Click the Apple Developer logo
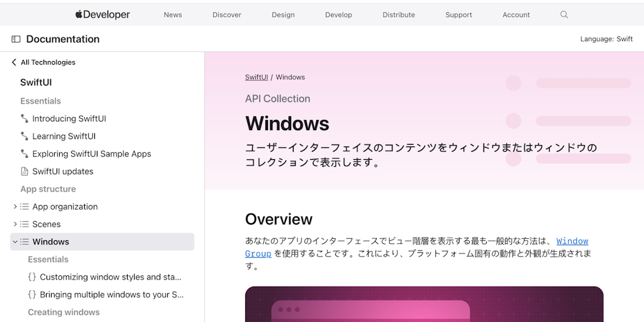This screenshot has height=322, width=644. pyautogui.click(x=103, y=14)
